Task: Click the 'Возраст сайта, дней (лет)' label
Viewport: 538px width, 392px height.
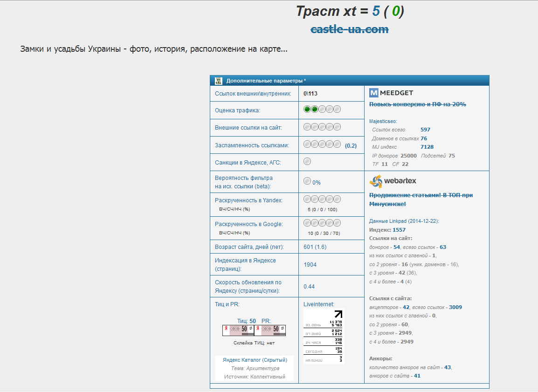Action: (249, 247)
